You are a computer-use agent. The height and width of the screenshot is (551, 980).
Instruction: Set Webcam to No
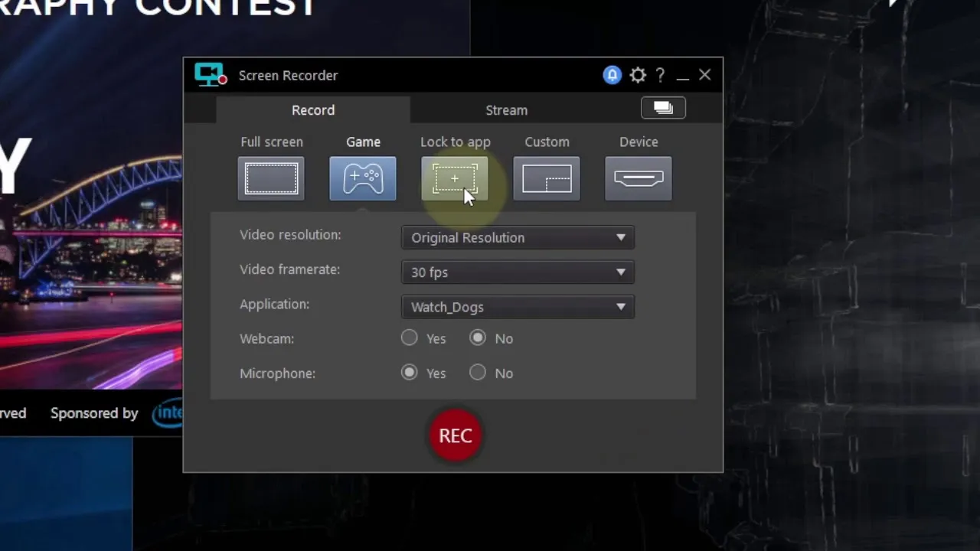478,337
